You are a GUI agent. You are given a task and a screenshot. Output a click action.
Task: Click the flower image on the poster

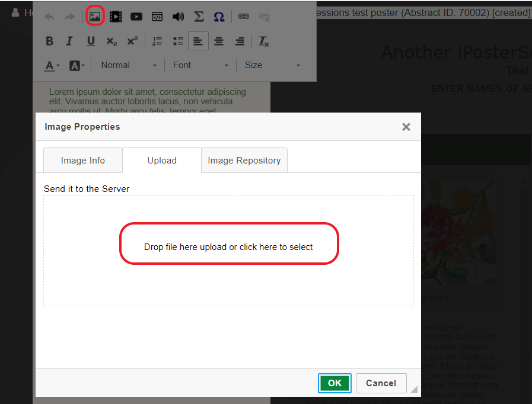click(458, 232)
